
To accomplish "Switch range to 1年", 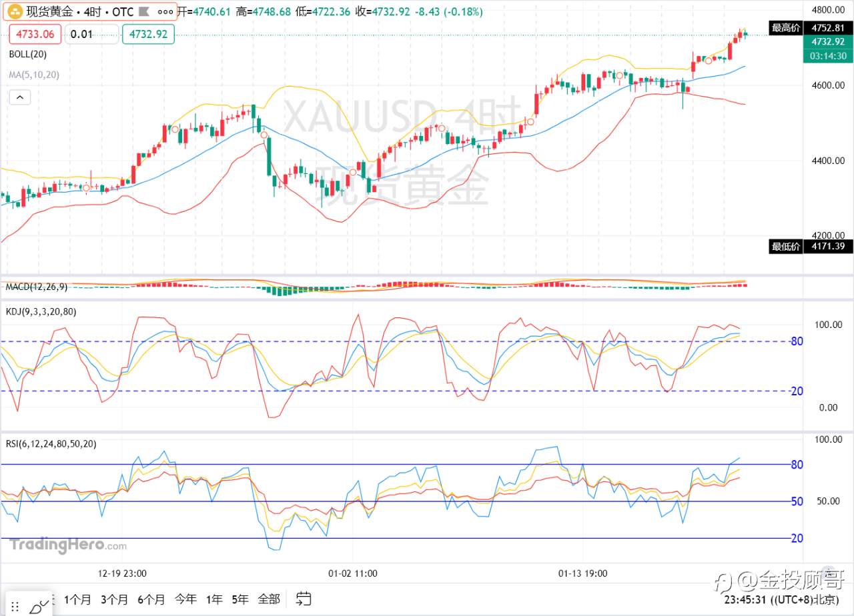I will pyautogui.click(x=214, y=599).
